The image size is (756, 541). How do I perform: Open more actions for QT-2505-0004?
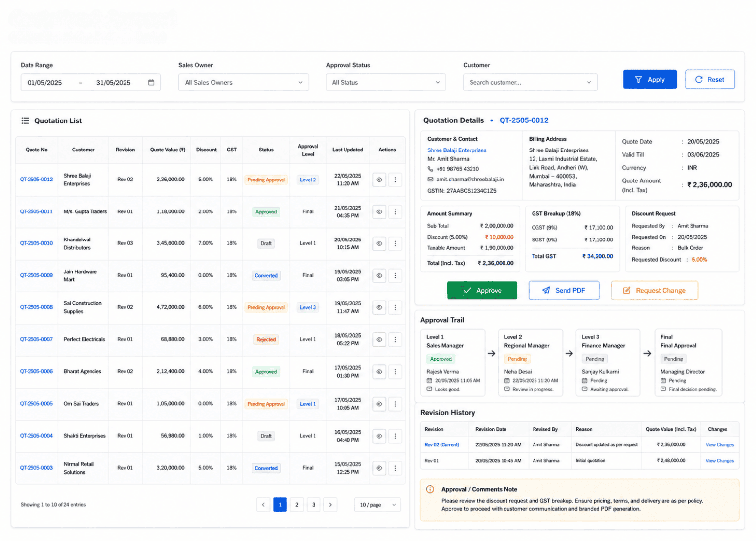coord(395,436)
